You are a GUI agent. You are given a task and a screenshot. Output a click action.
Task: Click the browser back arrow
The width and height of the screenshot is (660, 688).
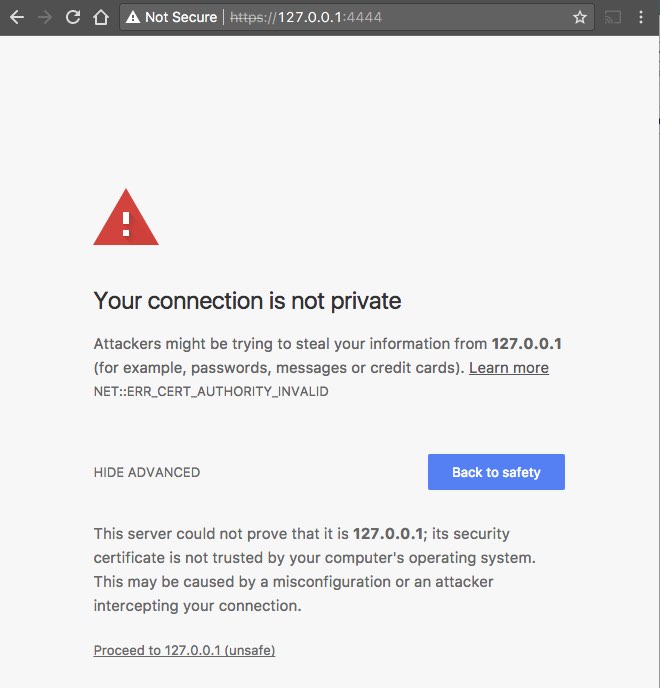coord(16,17)
